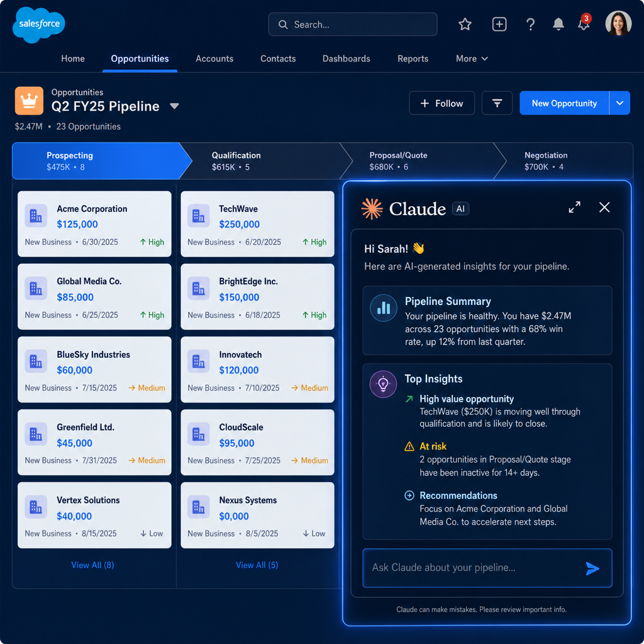Expand the New Opportunity dropdown arrow
The height and width of the screenshot is (644, 644).
click(619, 103)
